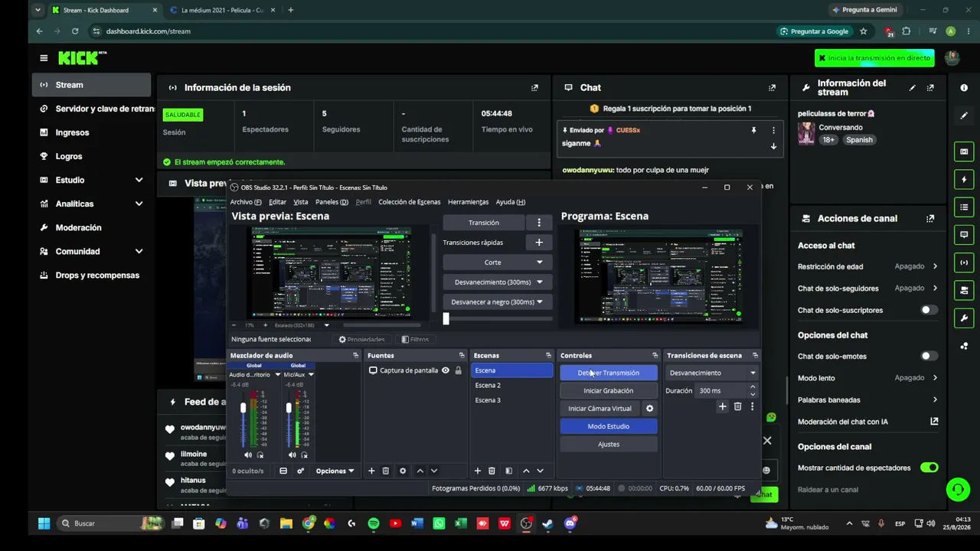
Task: Remove the selected source in OBS Fuentes
Action: point(386,471)
